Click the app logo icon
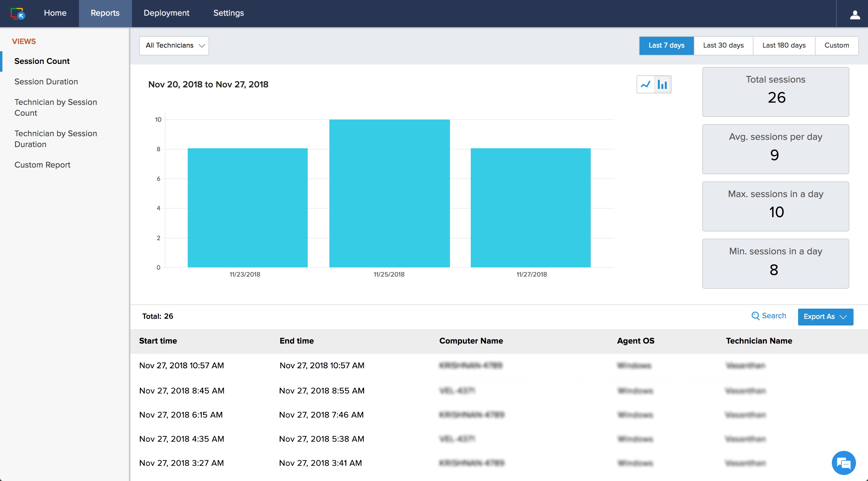Screen dimensions: 868x481 point(17,14)
